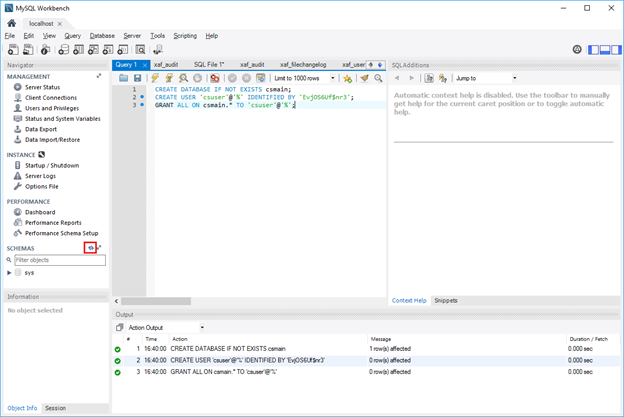
Task: Execute the statement under the cursor
Action: (169, 78)
